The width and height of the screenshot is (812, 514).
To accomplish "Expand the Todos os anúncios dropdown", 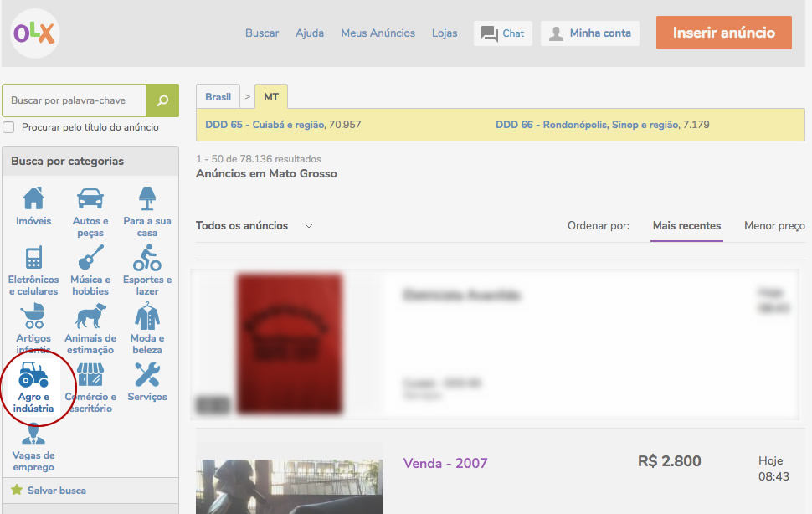I will point(254,226).
